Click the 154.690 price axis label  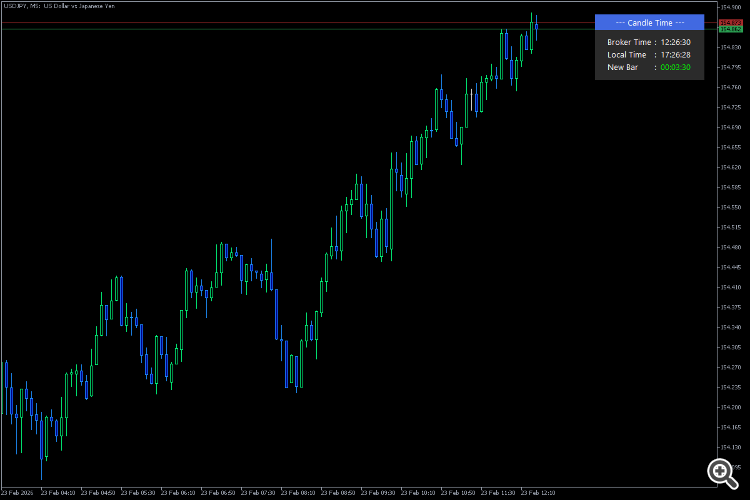(x=730, y=127)
